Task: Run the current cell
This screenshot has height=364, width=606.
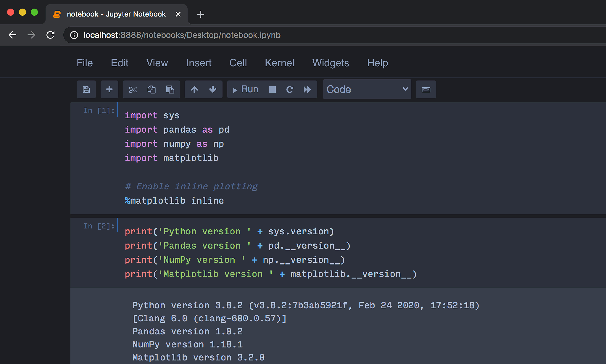Action: [x=245, y=89]
